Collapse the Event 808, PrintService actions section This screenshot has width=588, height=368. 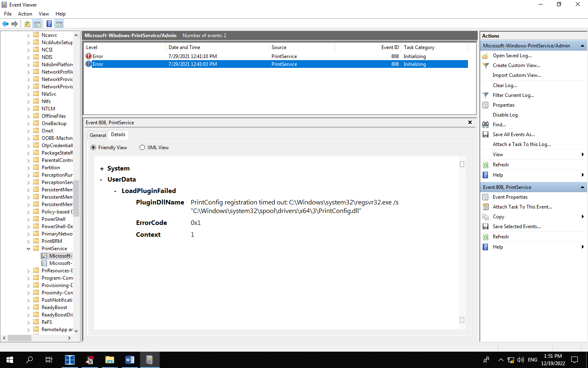tap(582, 187)
